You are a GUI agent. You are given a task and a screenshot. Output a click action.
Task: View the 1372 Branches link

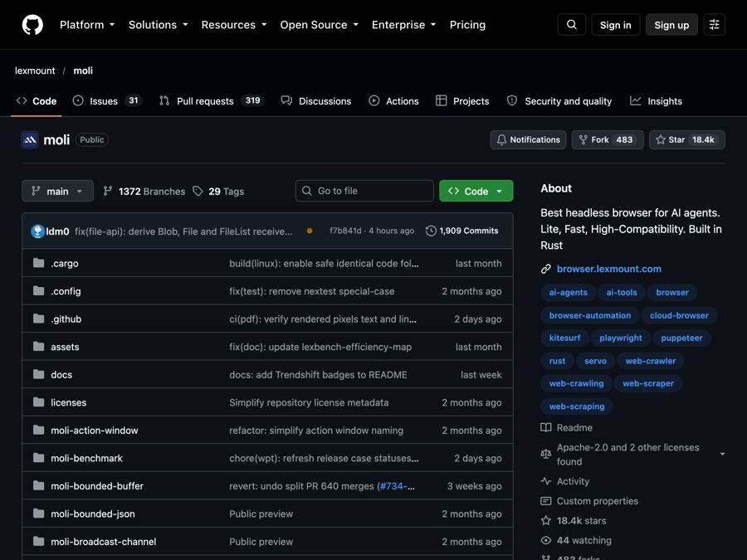click(144, 192)
